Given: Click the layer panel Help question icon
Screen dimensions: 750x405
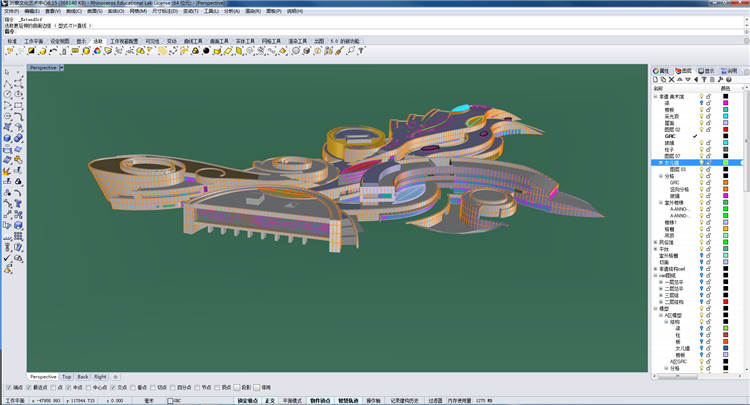Looking at the screenshot, I should [x=728, y=79].
